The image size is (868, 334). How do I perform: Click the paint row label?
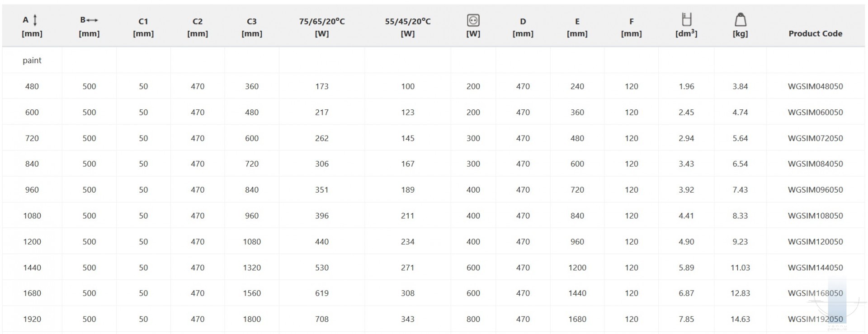click(32, 61)
